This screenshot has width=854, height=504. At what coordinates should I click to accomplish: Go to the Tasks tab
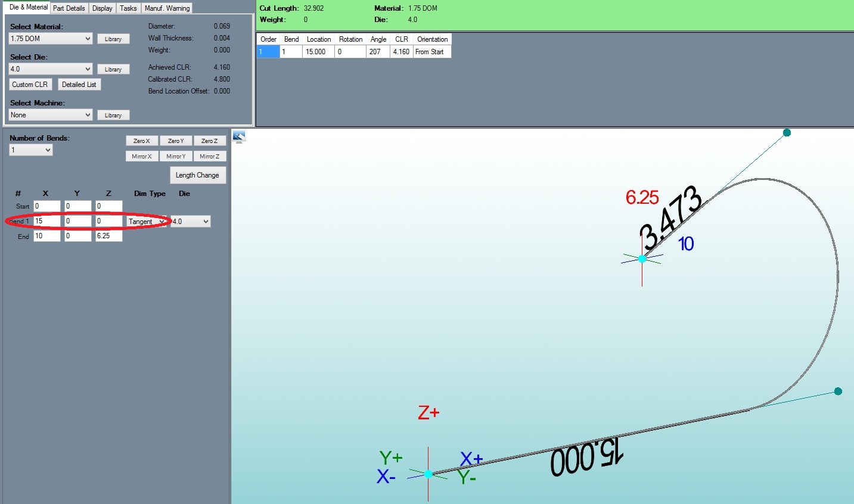128,8
